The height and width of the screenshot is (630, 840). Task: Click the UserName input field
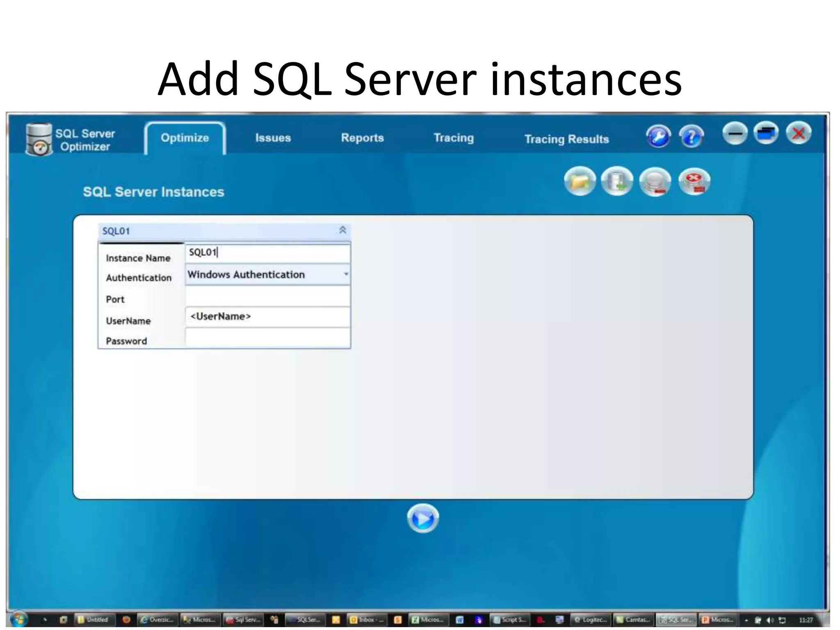point(268,317)
